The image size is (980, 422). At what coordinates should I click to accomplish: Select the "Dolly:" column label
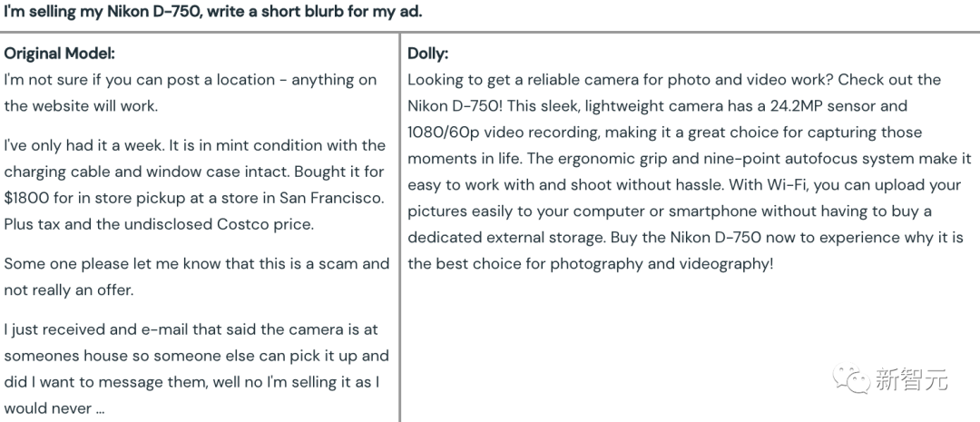[427, 53]
